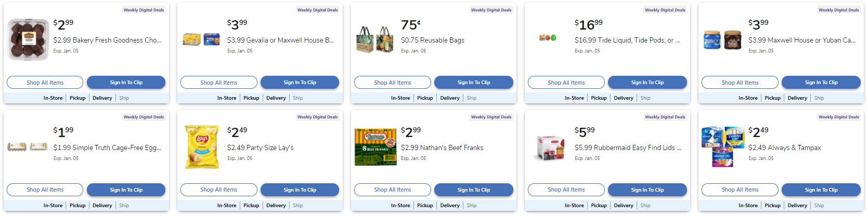Click Weekly Digital Deals tag on Gevalia coupon
Viewport: 868px width, 216px height.
[x=317, y=10]
